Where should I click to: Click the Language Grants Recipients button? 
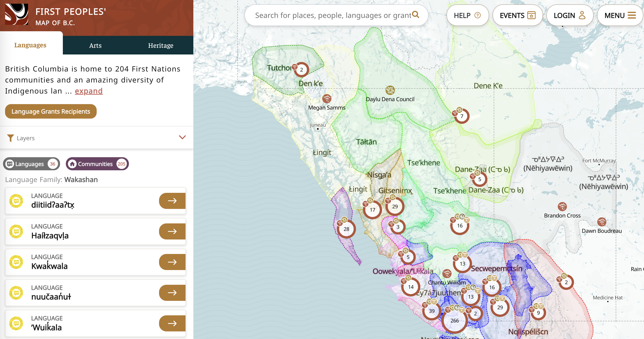[51, 111]
